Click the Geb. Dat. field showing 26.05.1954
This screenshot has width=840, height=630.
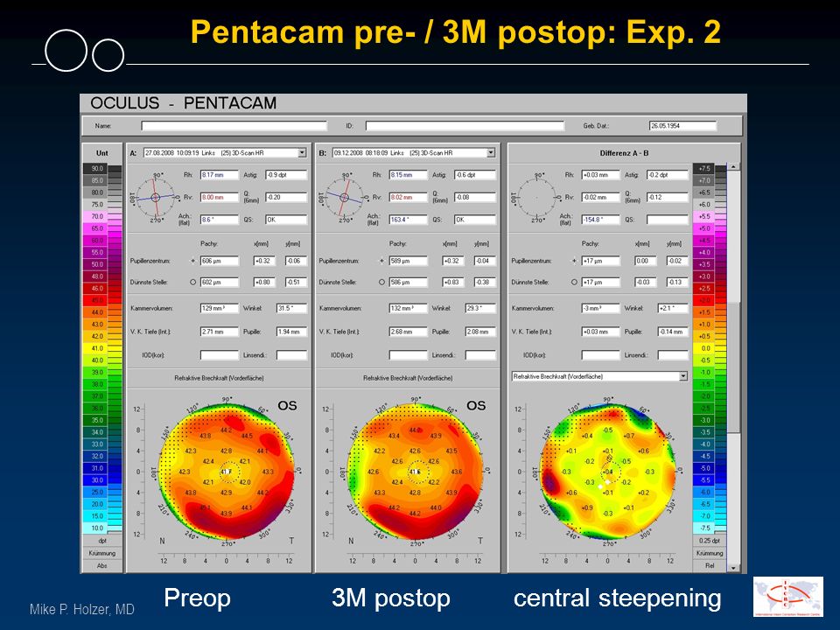click(682, 126)
